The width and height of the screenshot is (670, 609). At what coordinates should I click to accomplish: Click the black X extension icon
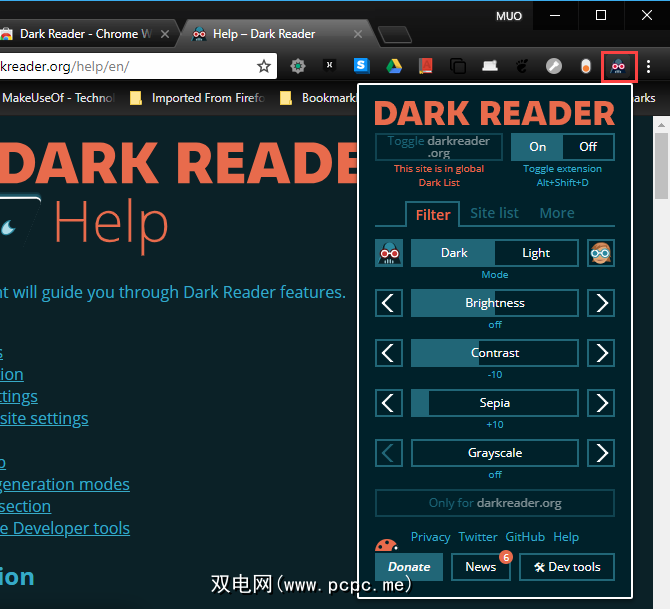pos(329,65)
